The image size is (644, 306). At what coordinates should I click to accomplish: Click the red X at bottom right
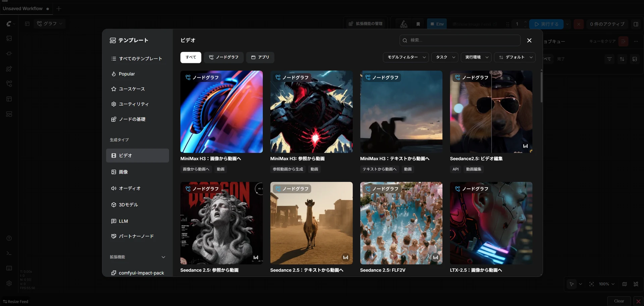[638, 301]
